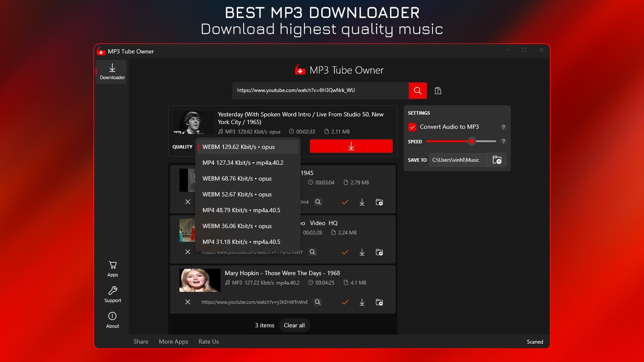Download the 1945 item

point(362,202)
